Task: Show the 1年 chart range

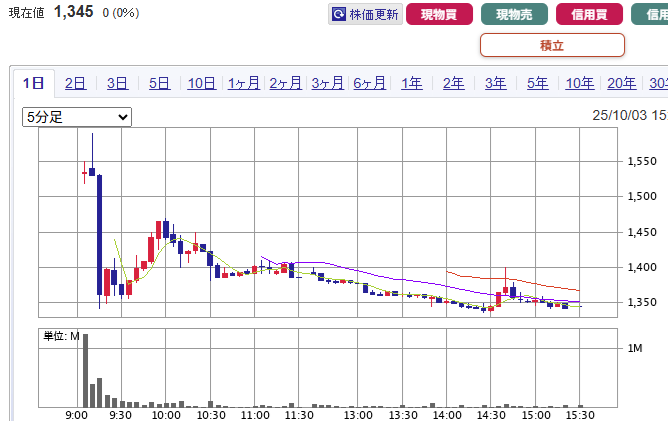Action: click(411, 83)
